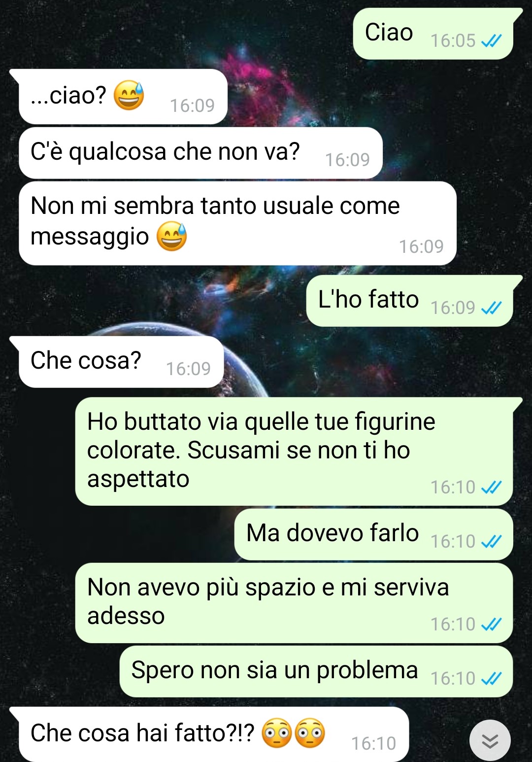Select the 'Che cosa?' message bubble
532x762 pixels.
pos(117,362)
